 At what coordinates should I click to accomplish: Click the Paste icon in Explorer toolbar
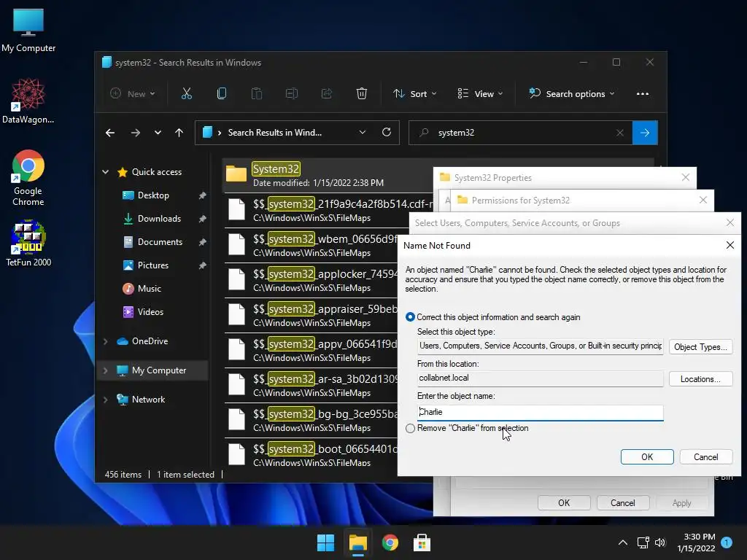pyautogui.click(x=256, y=94)
